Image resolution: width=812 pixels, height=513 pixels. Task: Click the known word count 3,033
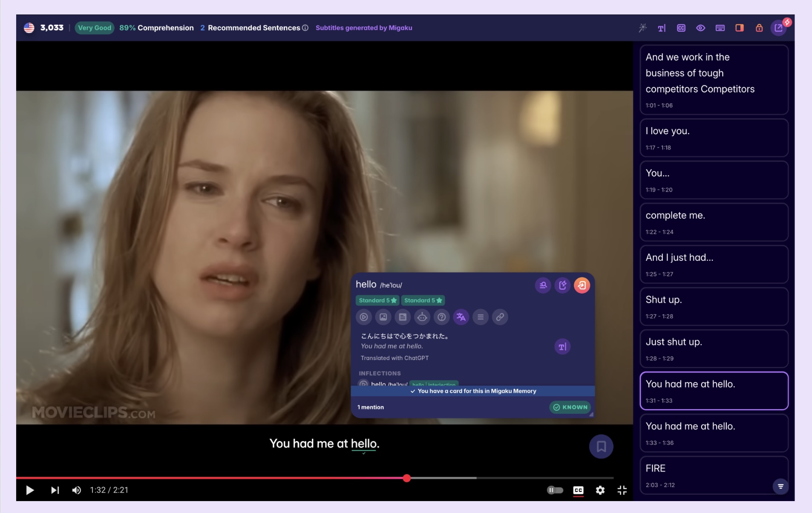(52, 28)
